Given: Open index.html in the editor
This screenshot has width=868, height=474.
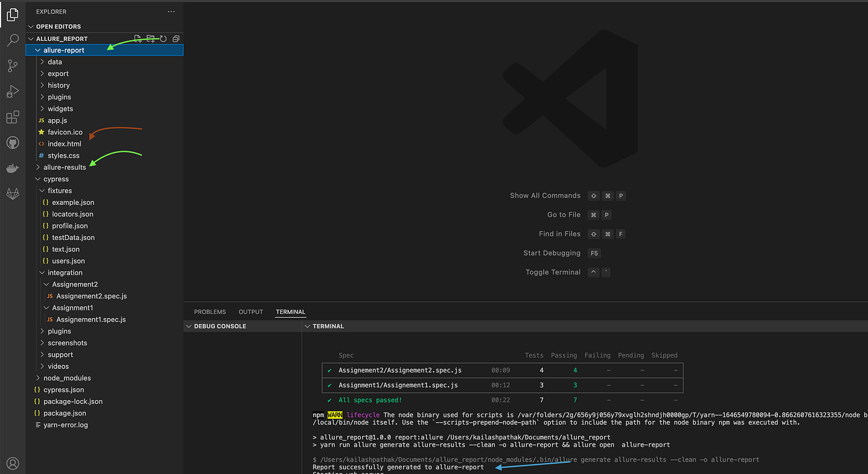Looking at the screenshot, I should coord(104,144).
